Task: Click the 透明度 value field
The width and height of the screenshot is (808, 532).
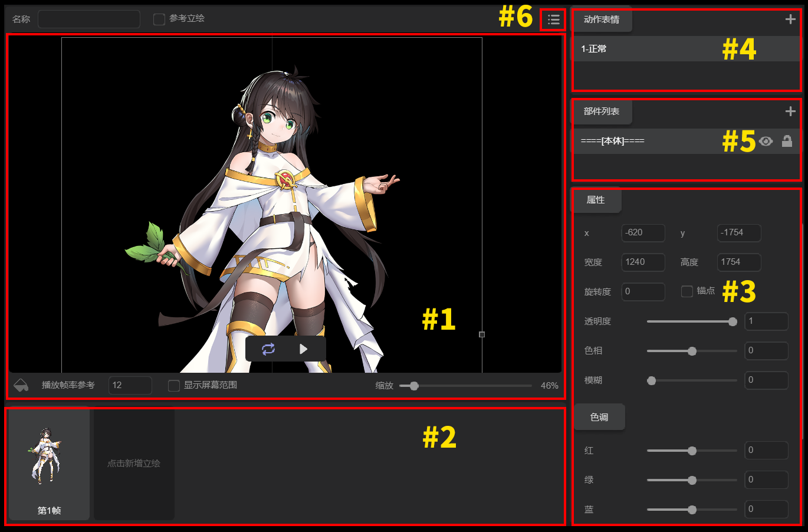Action: (x=767, y=321)
